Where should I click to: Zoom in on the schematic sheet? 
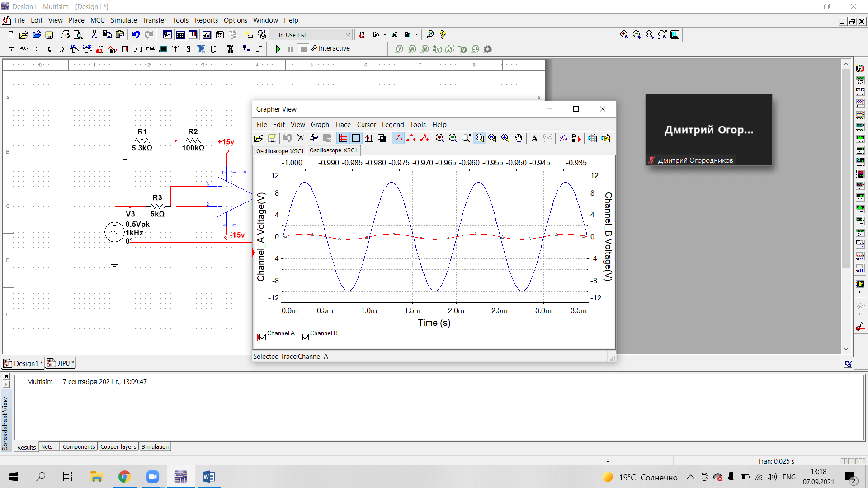[x=624, y=35]
